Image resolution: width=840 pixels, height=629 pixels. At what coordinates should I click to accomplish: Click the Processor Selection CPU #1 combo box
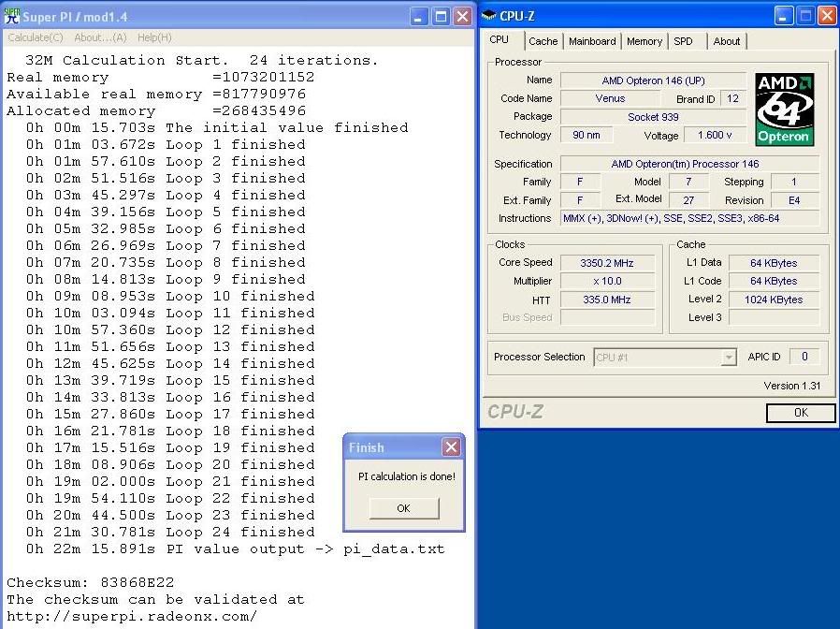point(665,358)
